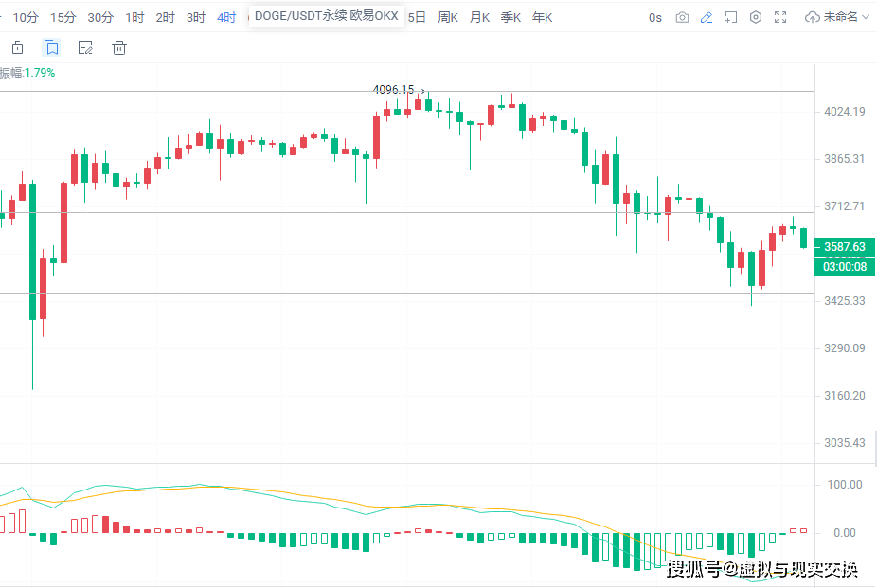Screen dimensions: 877x588
Task: Open the 未命名 layout dropdown
Action: tap(846, 17)
